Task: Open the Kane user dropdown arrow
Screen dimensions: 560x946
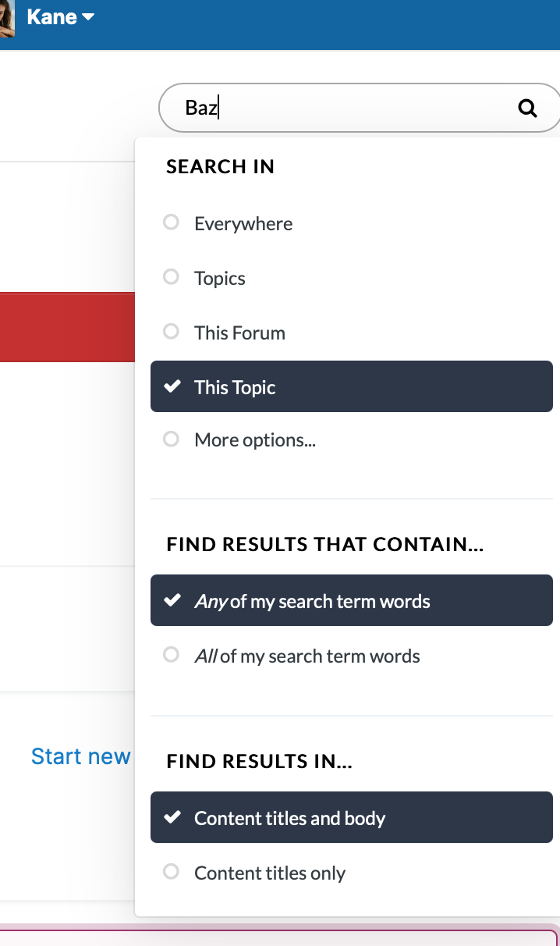Action: click(x=88, y=17)
